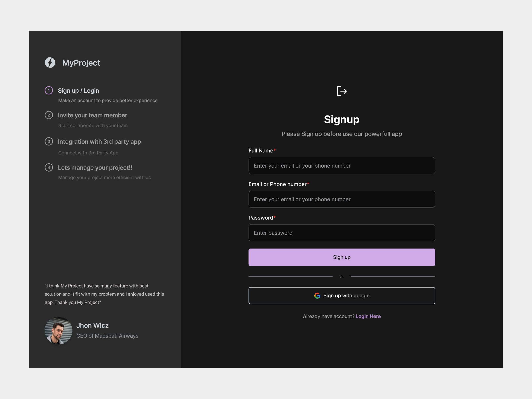Select step 2 circle for Invite your team member
This screenshot has width=532, height=399.
click(49, 115)
